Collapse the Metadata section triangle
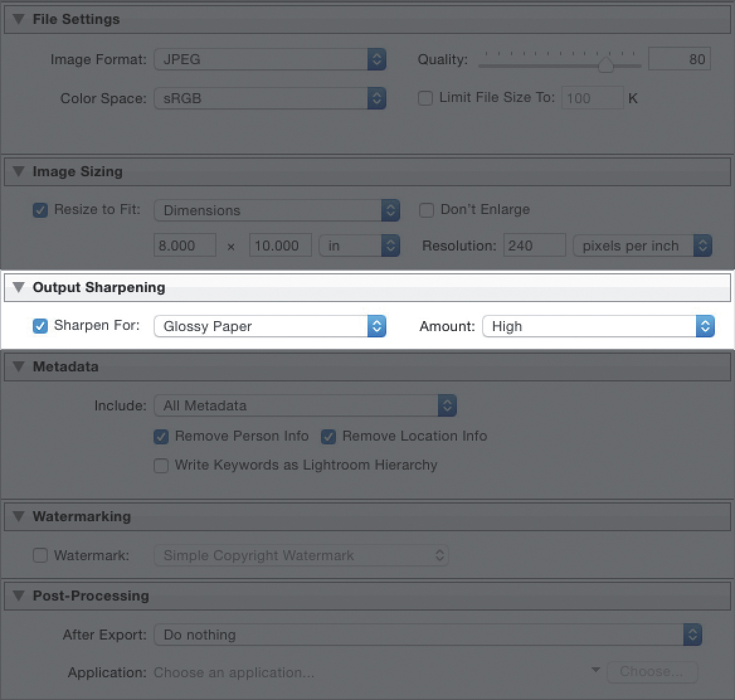Viewport: 735px width, 700px height. (x=19, y=367)
